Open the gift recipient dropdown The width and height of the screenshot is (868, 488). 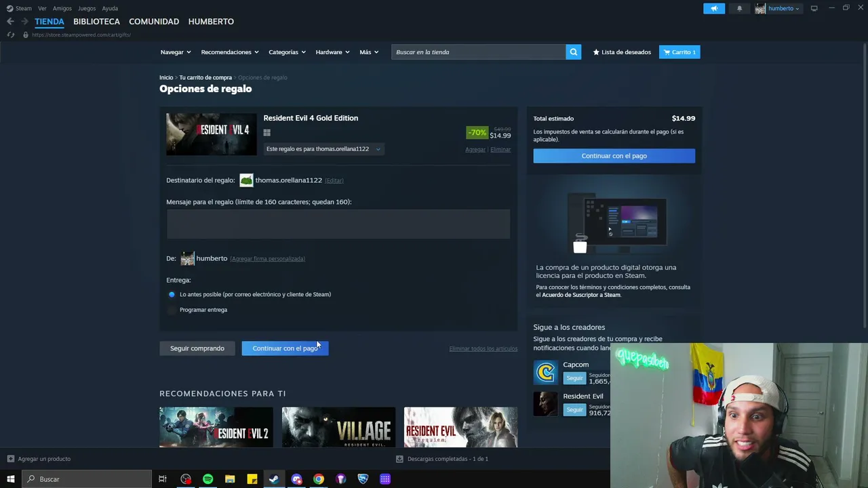(323, 149)
